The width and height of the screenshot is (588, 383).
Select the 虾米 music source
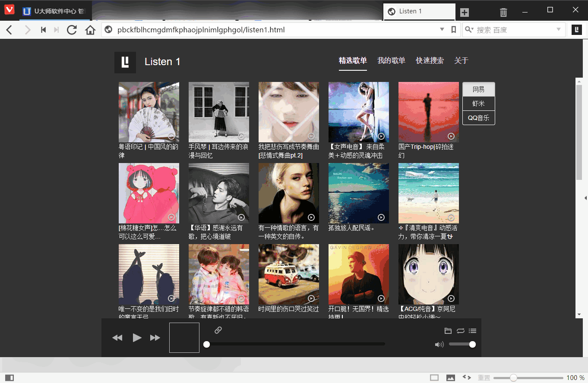478,104
